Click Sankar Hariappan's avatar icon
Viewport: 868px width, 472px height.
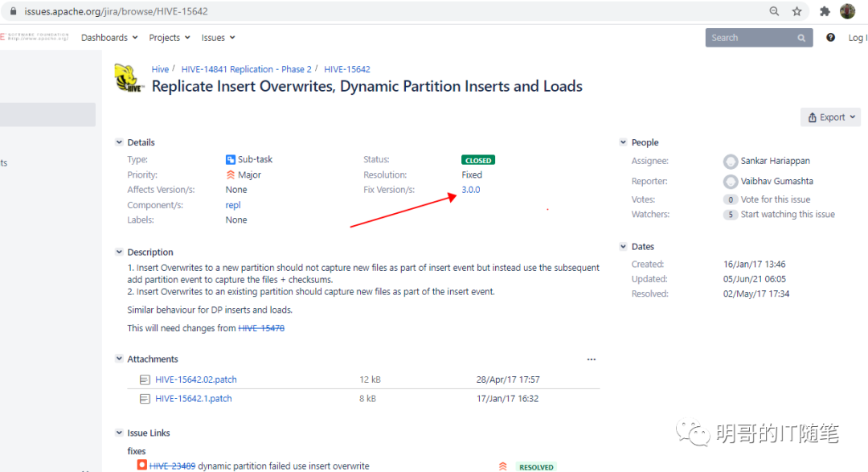pos(730,161)
